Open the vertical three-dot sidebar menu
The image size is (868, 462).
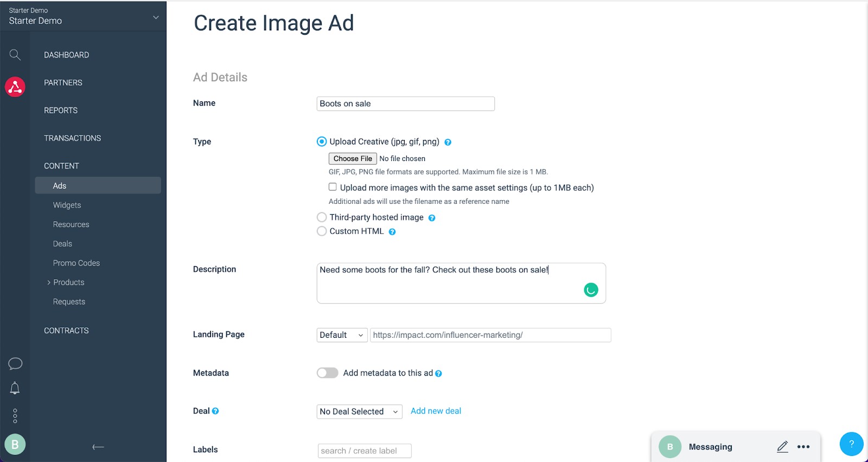(x=15, y=416)
